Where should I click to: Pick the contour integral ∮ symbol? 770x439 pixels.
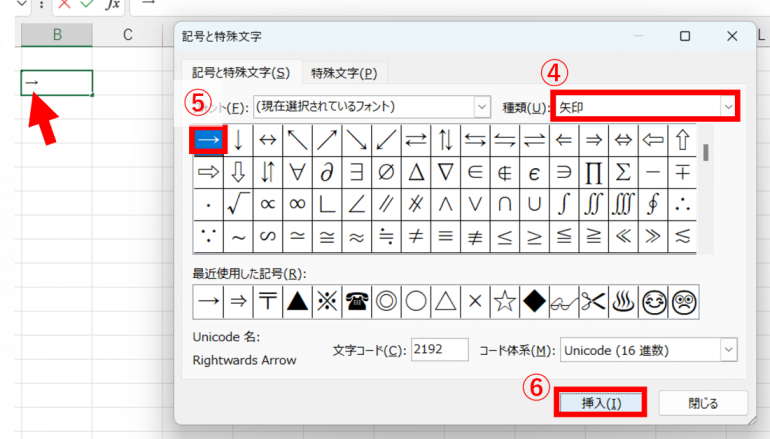click(x=653, y=204)
